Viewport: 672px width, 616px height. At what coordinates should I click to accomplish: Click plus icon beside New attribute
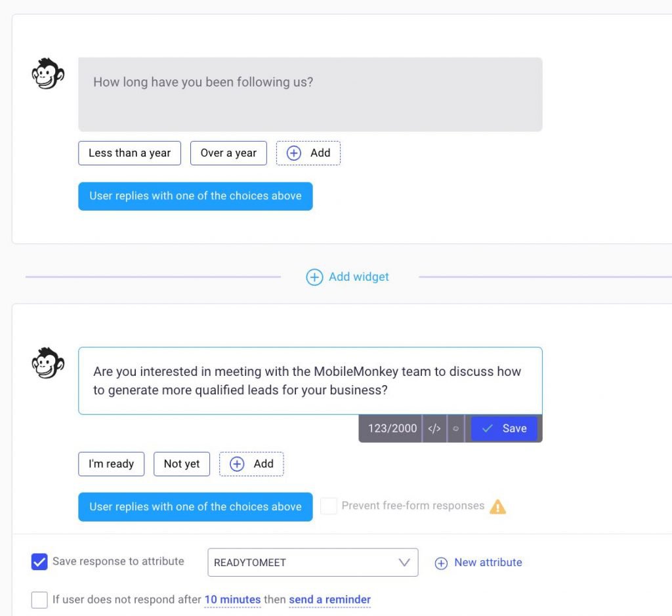441,563
